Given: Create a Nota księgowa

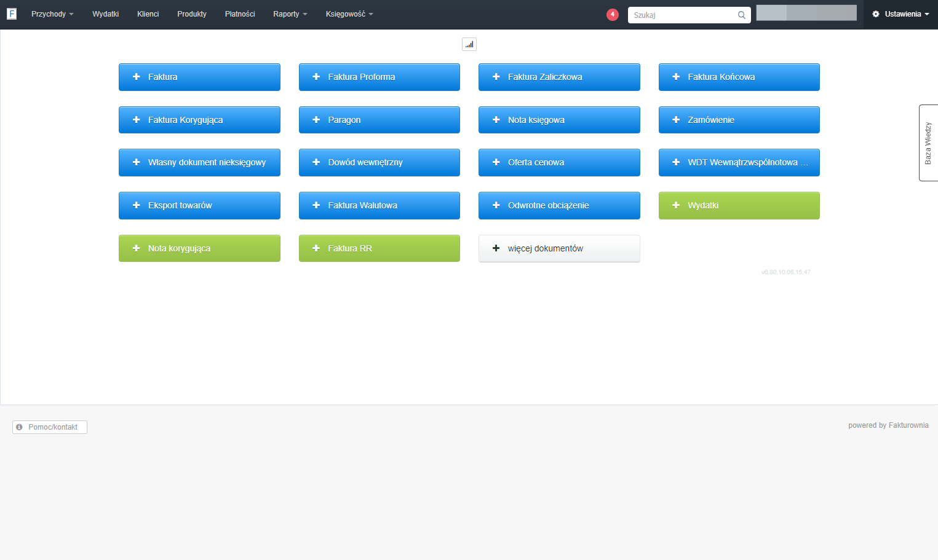Looking at the screenshot, I should click(559, 120).
